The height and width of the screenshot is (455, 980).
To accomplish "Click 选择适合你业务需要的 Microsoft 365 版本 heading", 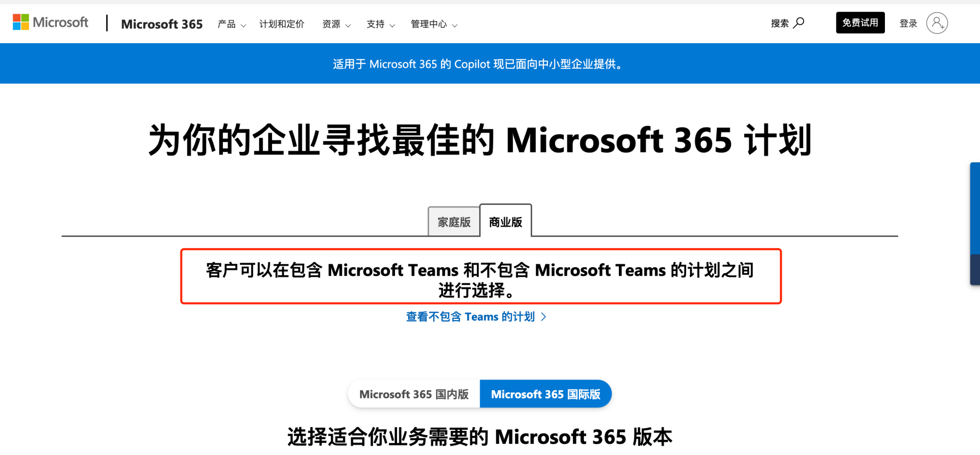I will tap(480, 437).
